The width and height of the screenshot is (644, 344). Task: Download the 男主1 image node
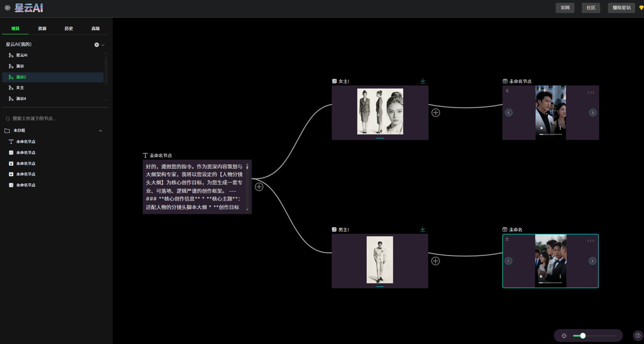[423, 230]
